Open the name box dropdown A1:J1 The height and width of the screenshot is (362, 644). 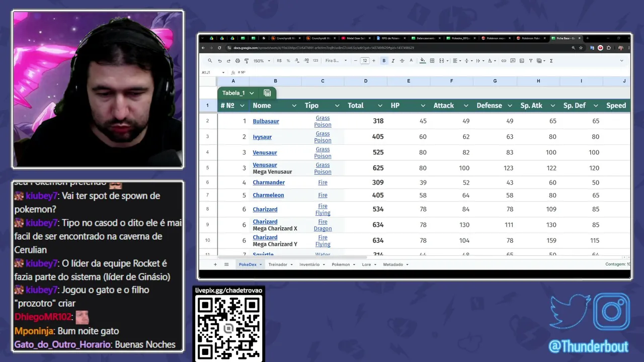(x=224, y=72)
